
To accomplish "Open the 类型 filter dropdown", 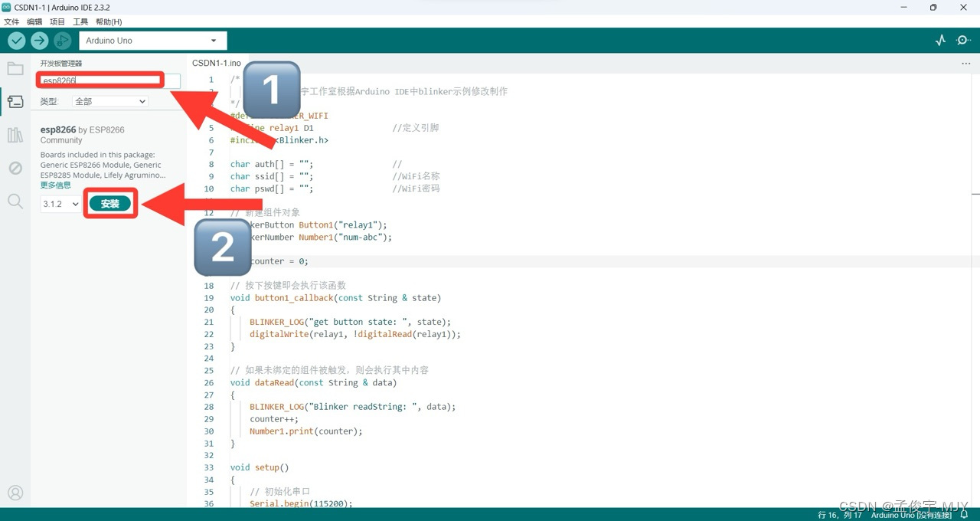I will (110, 101).
